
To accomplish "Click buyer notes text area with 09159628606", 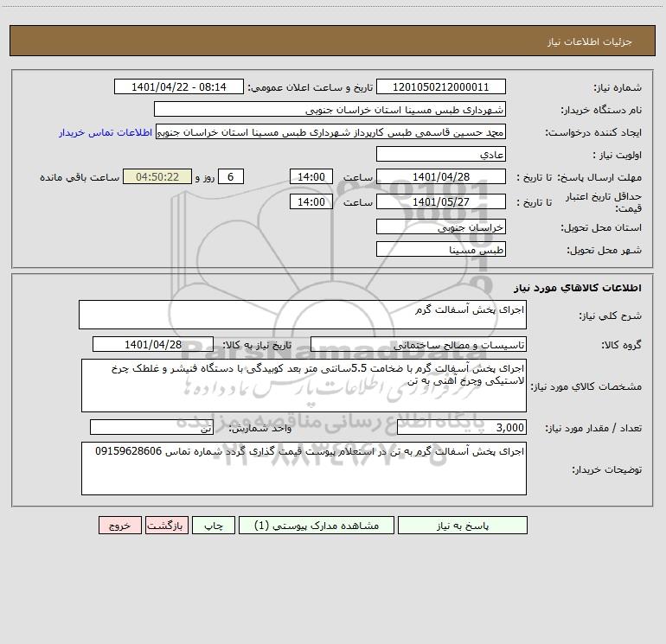I will pyautogui.click(x=304, y=469).
